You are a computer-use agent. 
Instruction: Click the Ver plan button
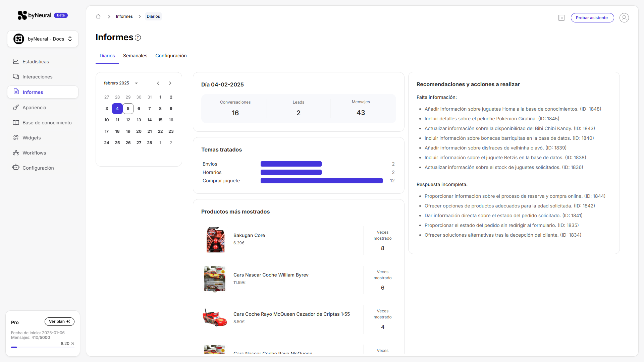click(59, 321)
